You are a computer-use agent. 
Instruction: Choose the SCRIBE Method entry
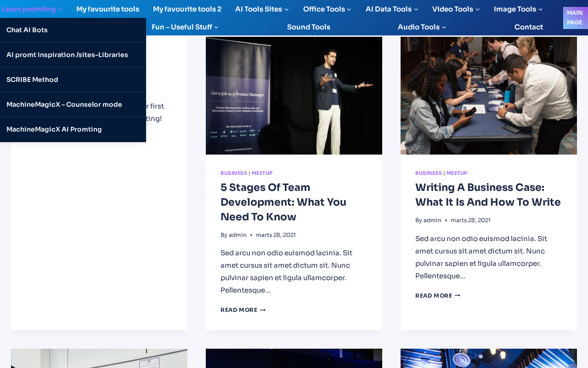point(32,80)
